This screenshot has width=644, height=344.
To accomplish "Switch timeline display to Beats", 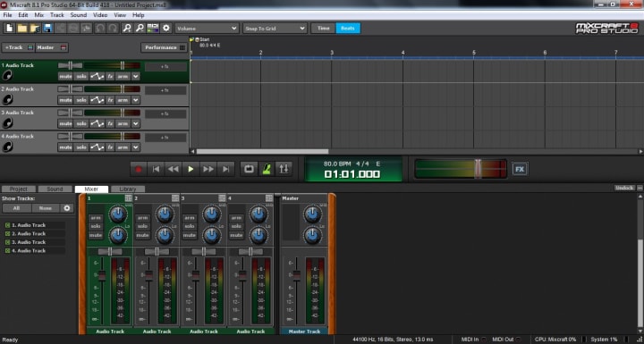I will [x=348, y=29].
